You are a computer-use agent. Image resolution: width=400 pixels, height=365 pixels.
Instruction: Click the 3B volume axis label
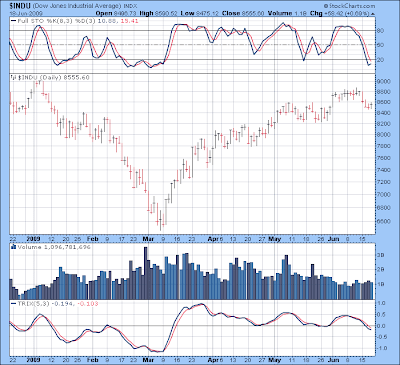pos(380,255)
